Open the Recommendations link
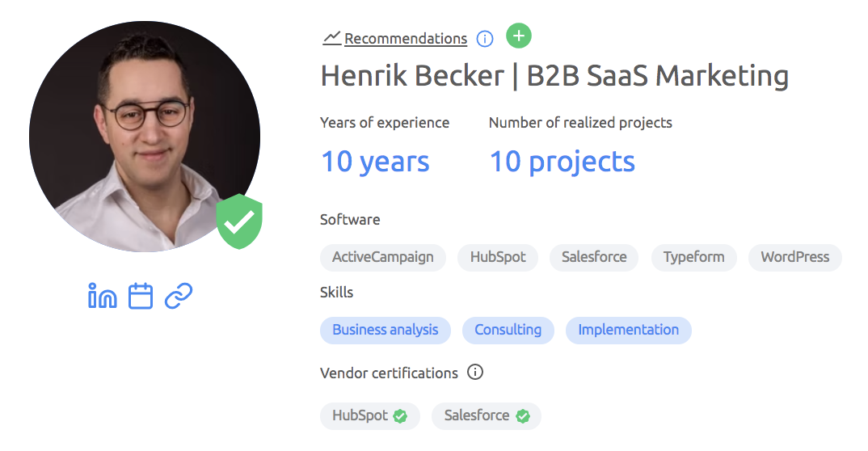Screen dimensions: 868x451 (406, 39)
